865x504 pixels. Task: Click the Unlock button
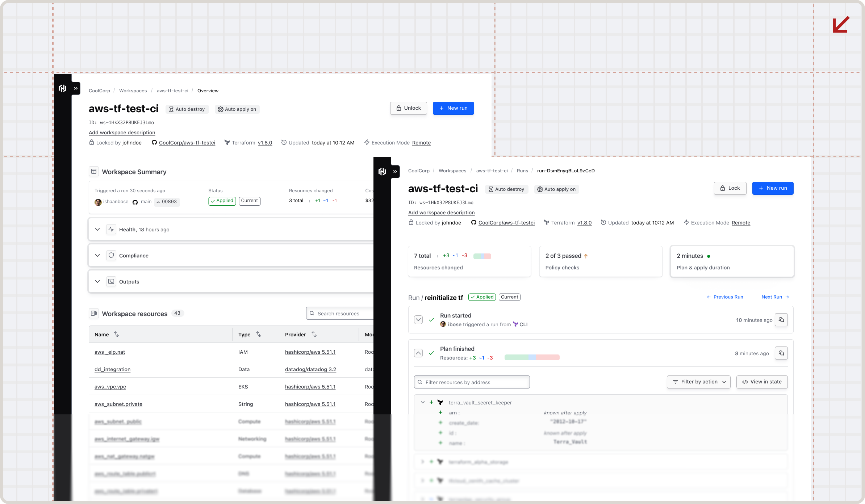click(408, 108)
